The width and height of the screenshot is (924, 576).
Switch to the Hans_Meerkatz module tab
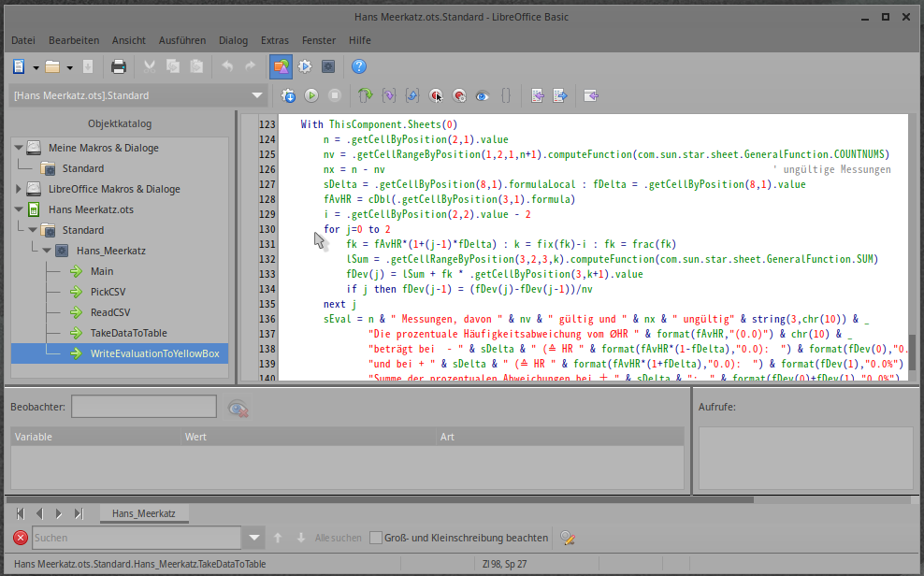[144, 513]
